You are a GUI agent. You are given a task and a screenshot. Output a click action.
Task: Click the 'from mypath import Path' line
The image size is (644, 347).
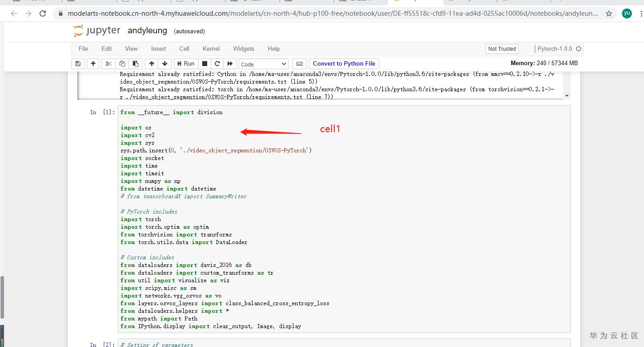159,319
